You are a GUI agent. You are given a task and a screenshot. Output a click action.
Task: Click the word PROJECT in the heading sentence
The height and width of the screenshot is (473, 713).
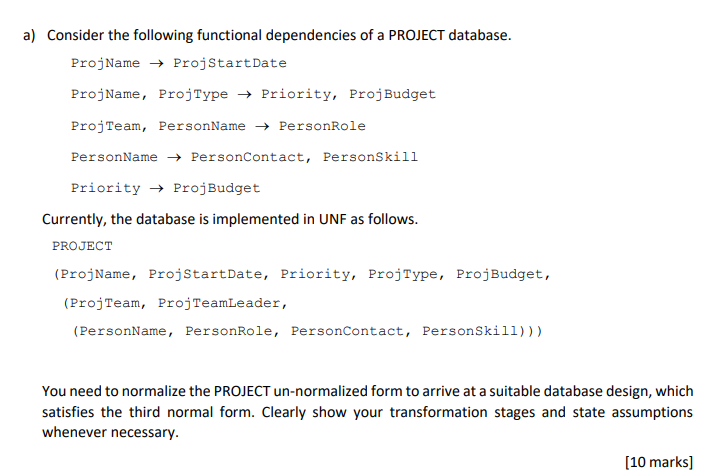(x=416, y=35)
